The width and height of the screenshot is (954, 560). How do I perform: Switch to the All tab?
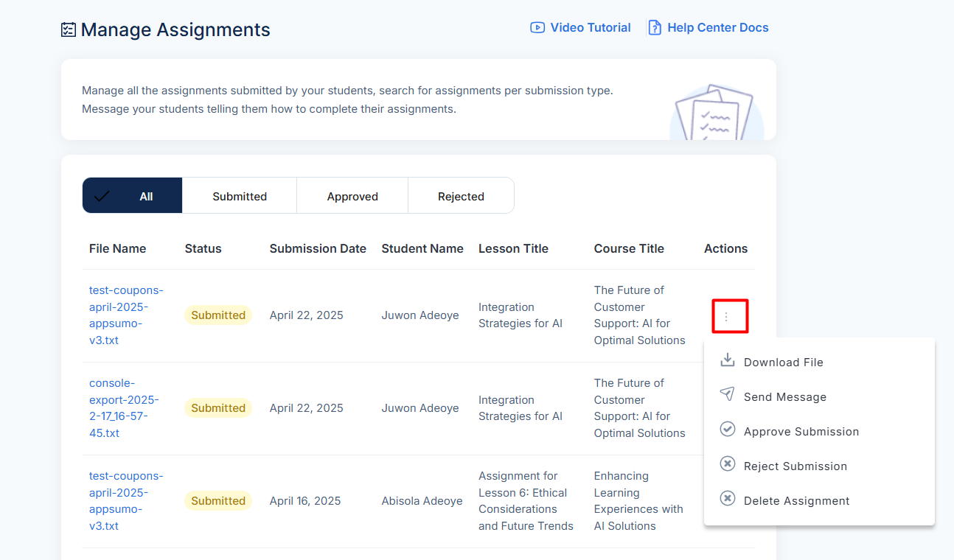tap(132, 196)
